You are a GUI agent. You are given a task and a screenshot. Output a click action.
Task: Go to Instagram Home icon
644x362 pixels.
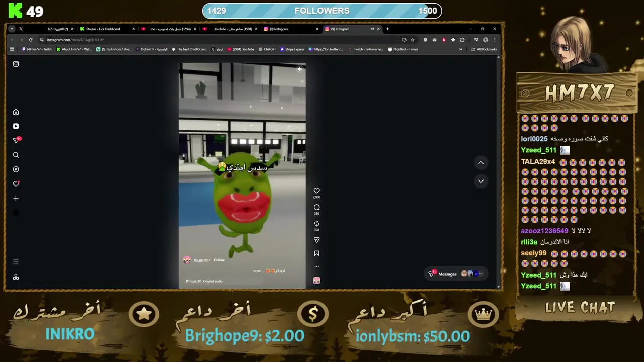coord(16,112)
